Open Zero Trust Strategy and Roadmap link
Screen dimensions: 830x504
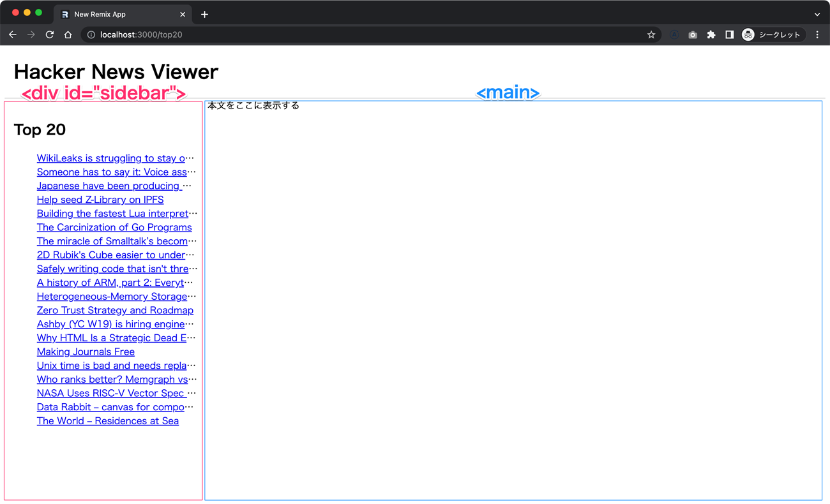115,310
